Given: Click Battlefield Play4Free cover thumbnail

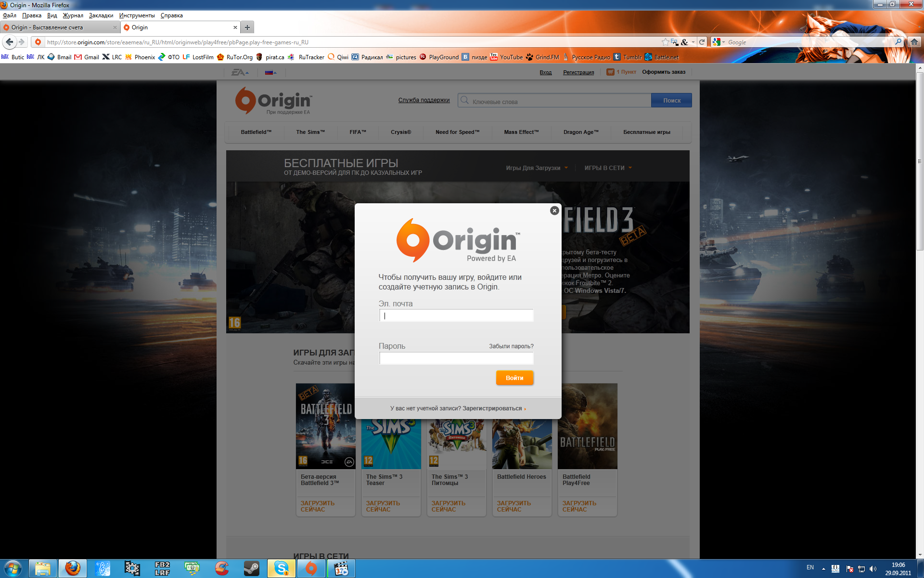Looking at the screenshot, I should click(588, 426).
